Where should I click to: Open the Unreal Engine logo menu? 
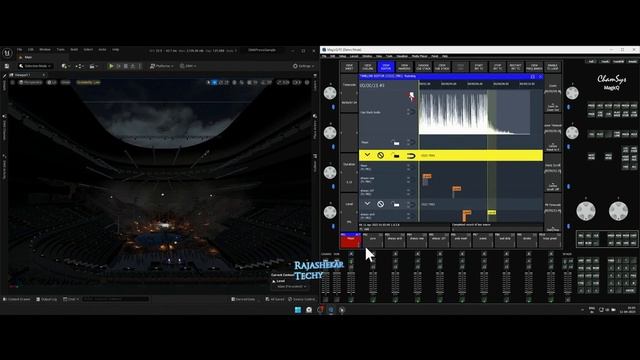[7, 53]
